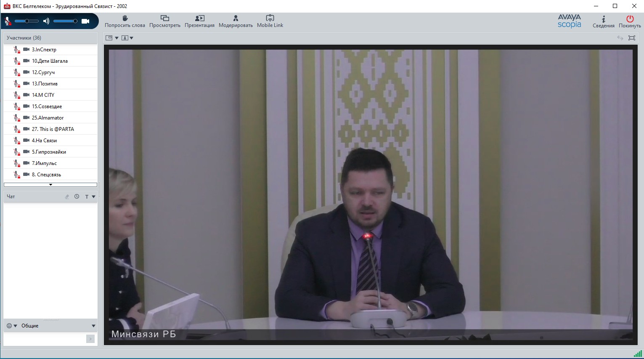The image size is (644, 359).
Task: Select participant 10.Дети Шагала
Action: pos(50,61)
